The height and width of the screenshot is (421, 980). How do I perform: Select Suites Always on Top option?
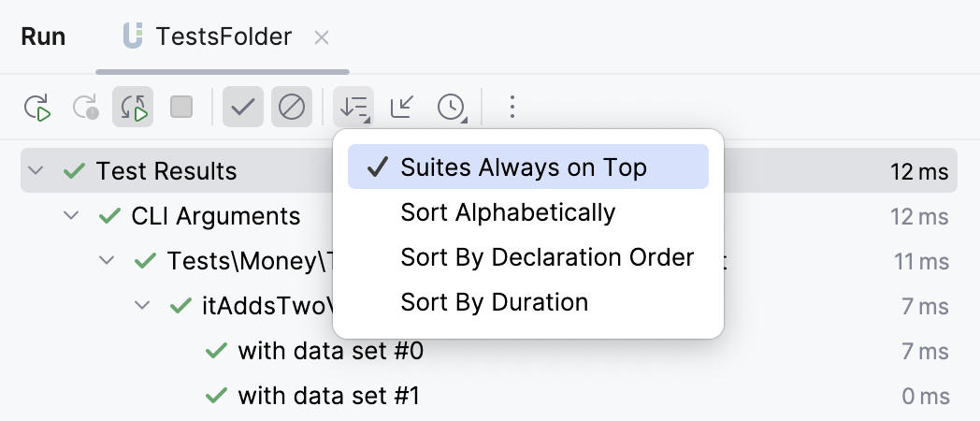[x=524, y=167]
